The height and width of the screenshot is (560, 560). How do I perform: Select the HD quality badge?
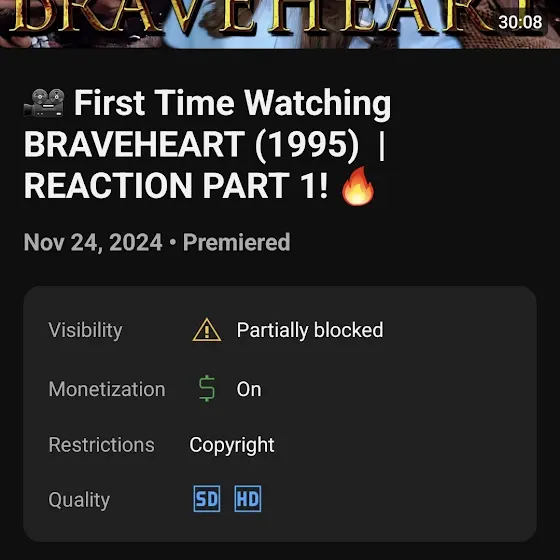point(248,499)
